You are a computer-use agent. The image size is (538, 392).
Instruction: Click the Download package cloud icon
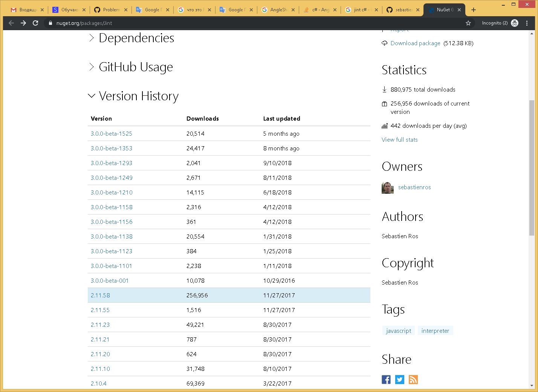click(384, 43)
